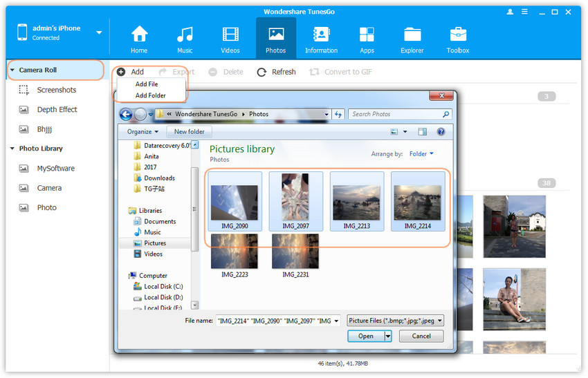
Task: Choose Add File from the menu
Action: tap(147, 84)
